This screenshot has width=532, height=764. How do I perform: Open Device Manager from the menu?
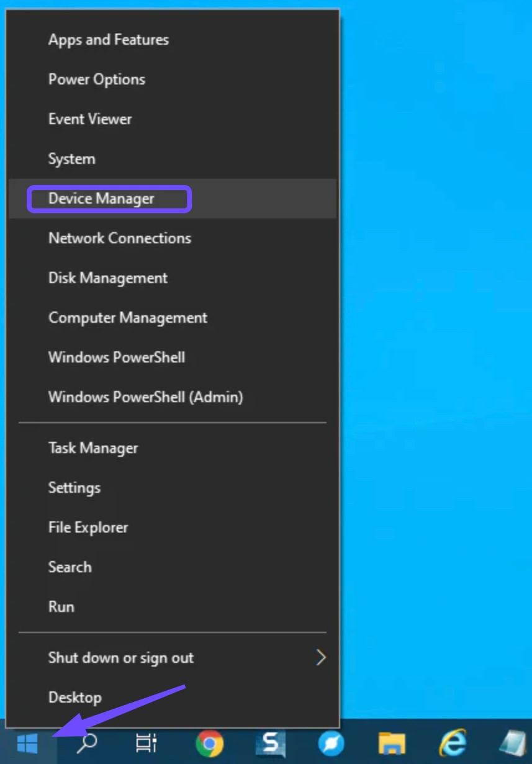tap(101, 199)
